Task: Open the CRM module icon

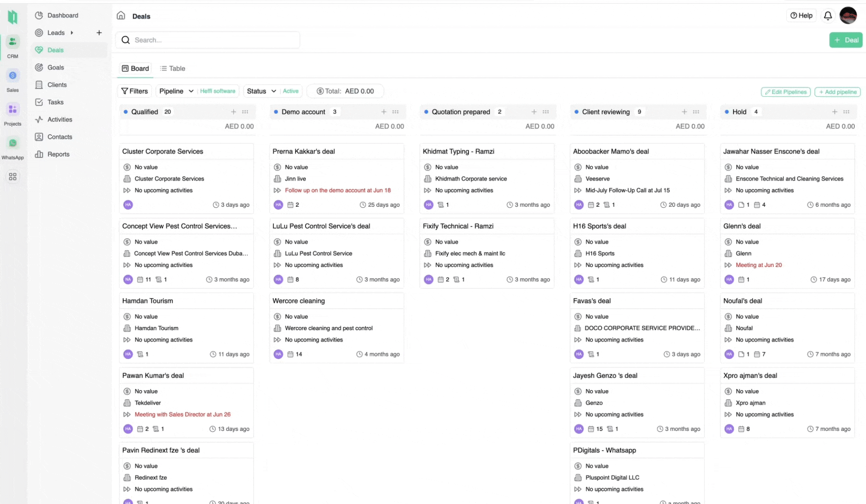Action: click(x=13, y=42)
